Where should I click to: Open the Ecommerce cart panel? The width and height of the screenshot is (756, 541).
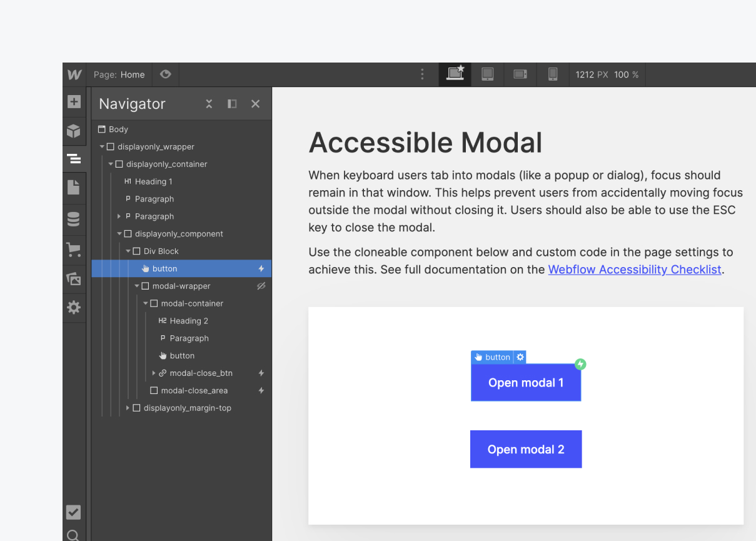point(74,250)
